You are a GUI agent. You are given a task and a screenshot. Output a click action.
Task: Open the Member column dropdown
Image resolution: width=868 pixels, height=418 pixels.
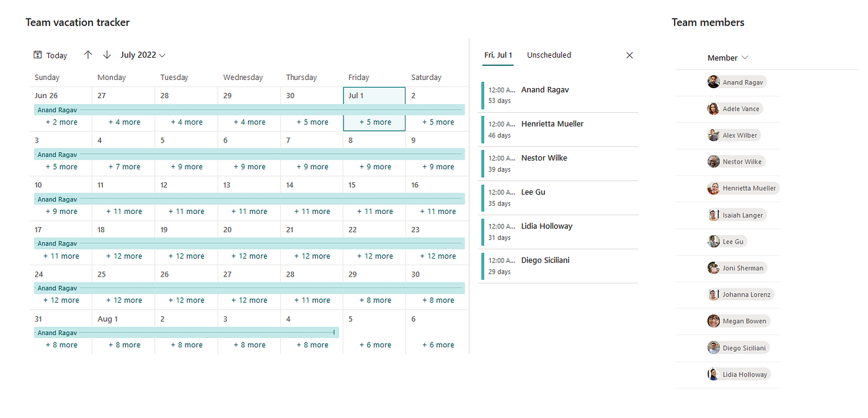728,58
